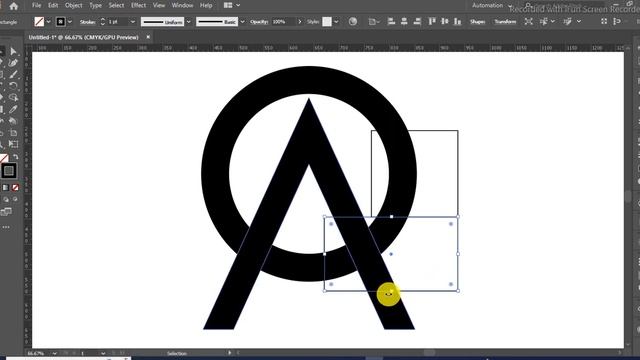Open the Arrange Documents layout dropdown
The width and height of the screenshot is (640, 360).
pyautogui.click(x=232, y=5)
